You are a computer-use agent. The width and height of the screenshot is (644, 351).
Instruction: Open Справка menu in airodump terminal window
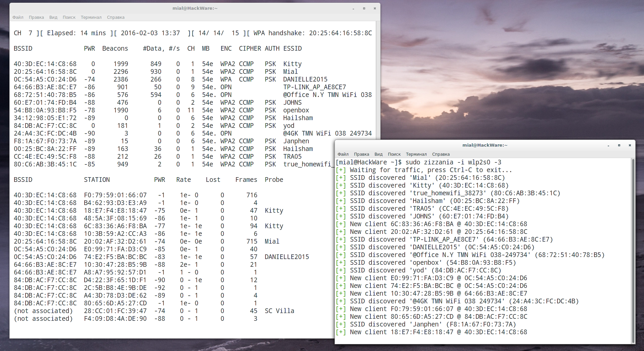(x=115, y=17)
